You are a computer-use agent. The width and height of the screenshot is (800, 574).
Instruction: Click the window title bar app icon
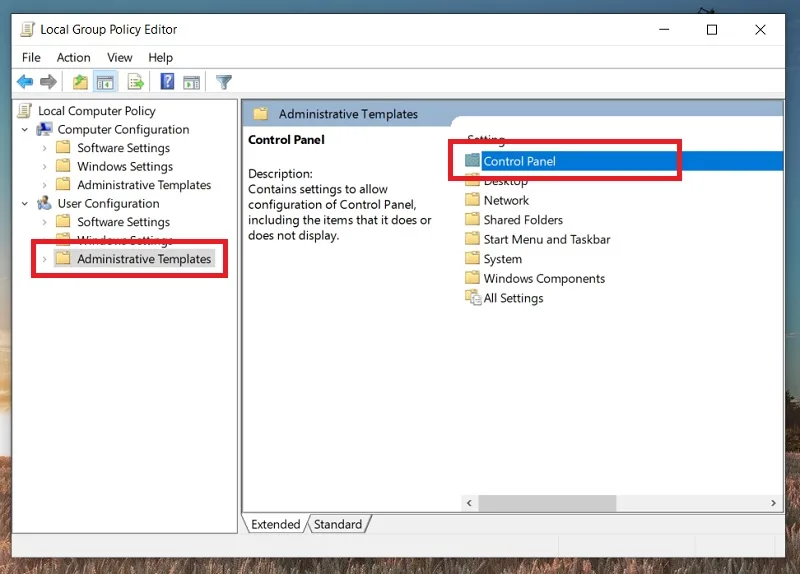click(27, 30)
